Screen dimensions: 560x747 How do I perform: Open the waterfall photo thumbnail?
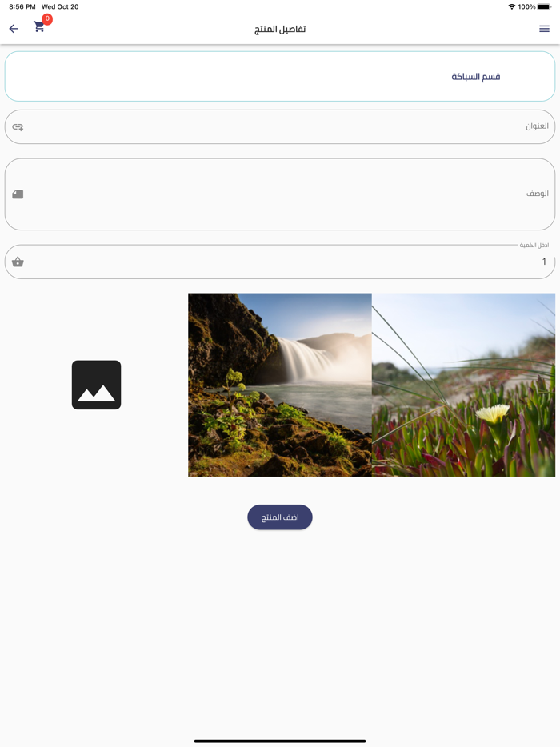pyautogui.click(x=280, y=385)
